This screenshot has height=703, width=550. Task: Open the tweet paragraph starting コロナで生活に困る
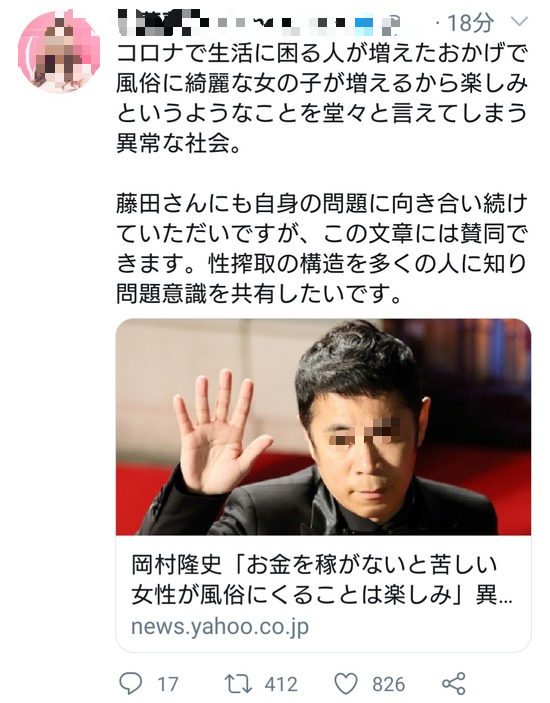322,98
